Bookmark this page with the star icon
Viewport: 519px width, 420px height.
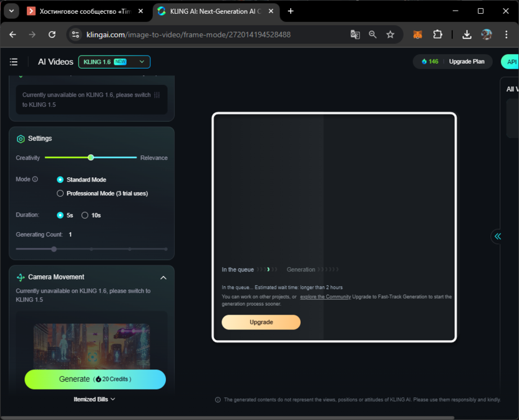click(x=390, y=34)
